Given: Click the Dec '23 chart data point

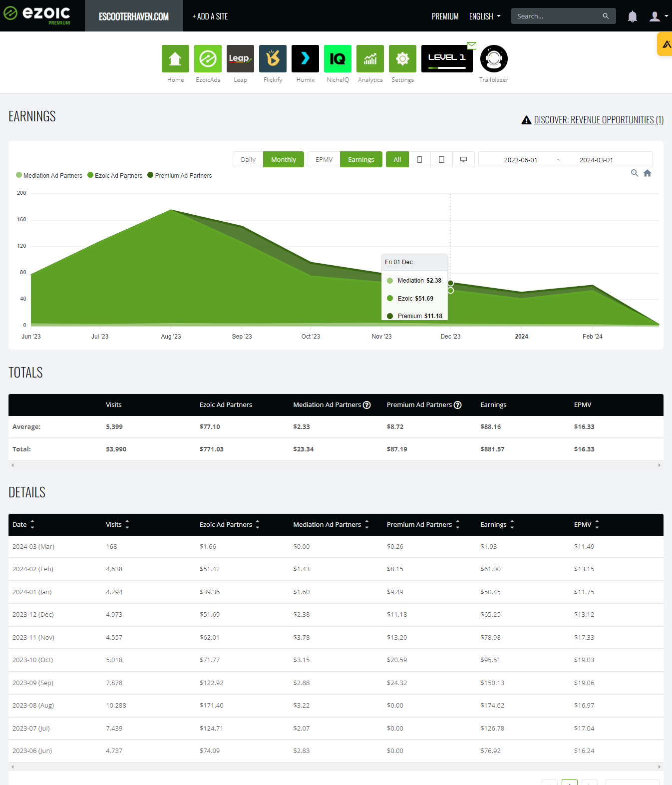Looking at the screenshot, I should (x=450, y=283).
